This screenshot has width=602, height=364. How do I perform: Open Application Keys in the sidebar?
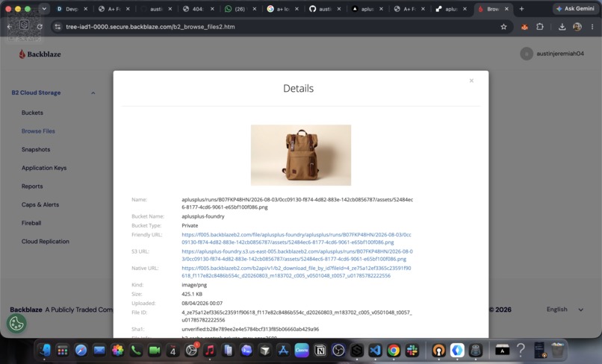pos(44,168)
